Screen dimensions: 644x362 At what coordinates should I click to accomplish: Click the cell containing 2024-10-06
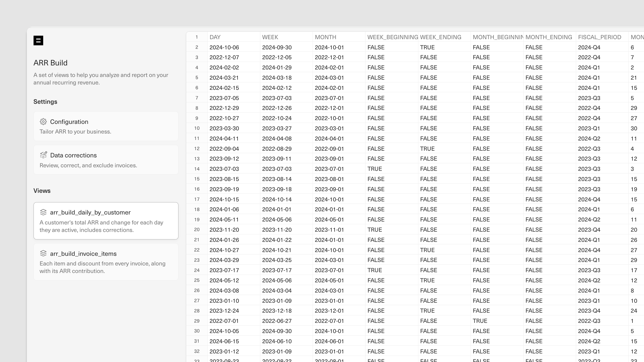(x=224, y=47)
